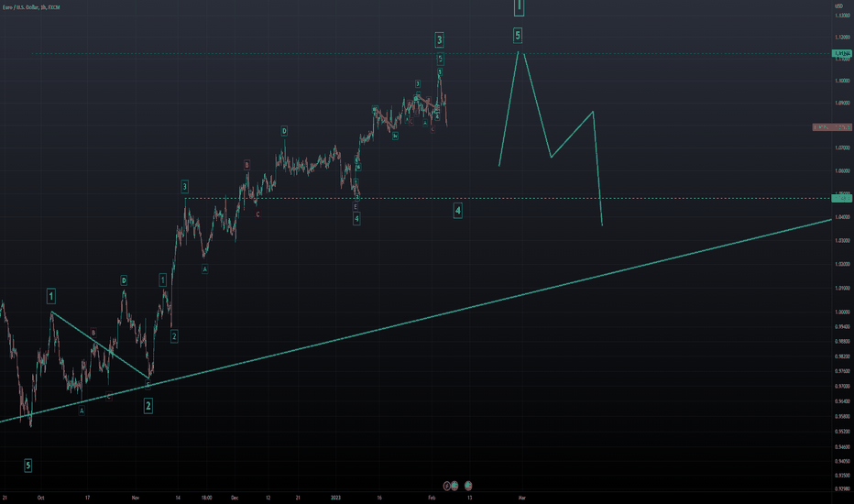Select the upper dashed green horizontal line
Viewport: 854px width, 504px height.
[431, 53]
